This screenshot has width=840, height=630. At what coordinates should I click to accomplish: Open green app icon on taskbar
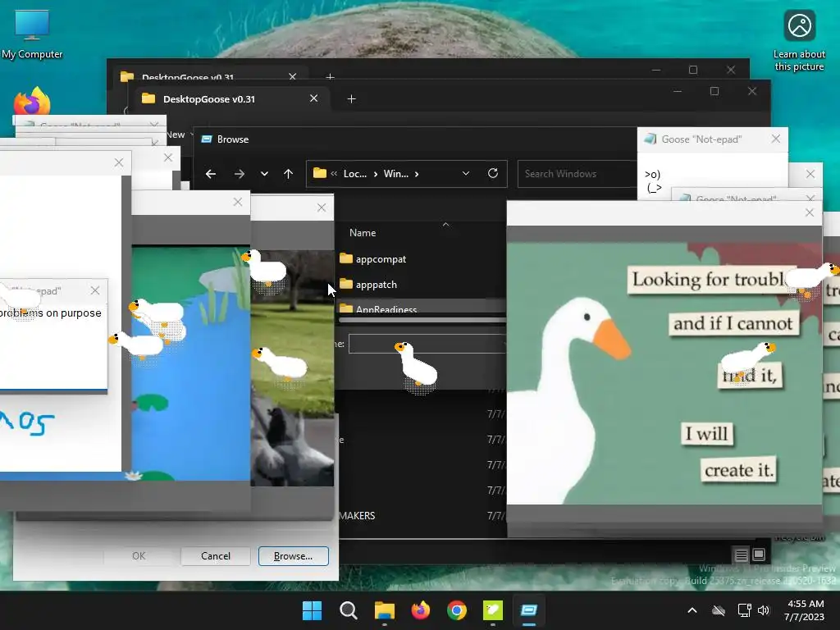tap(493, 610)
